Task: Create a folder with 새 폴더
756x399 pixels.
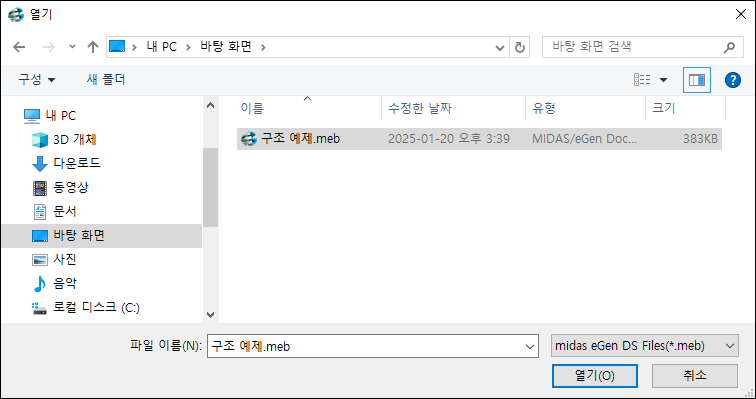Action: point(106,80)
